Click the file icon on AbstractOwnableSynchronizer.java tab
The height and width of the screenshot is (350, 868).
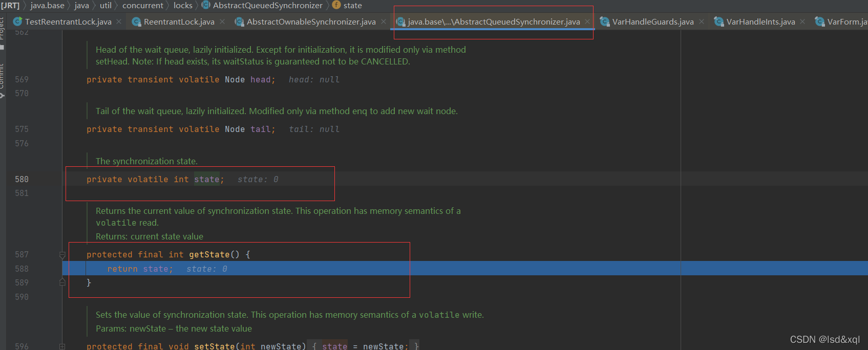point(239,21)
